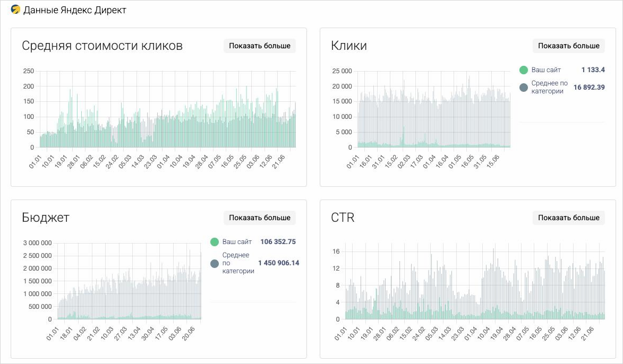Click the Yandex Direct logo icon
The image size is (623, 364).
pos(16,10)
